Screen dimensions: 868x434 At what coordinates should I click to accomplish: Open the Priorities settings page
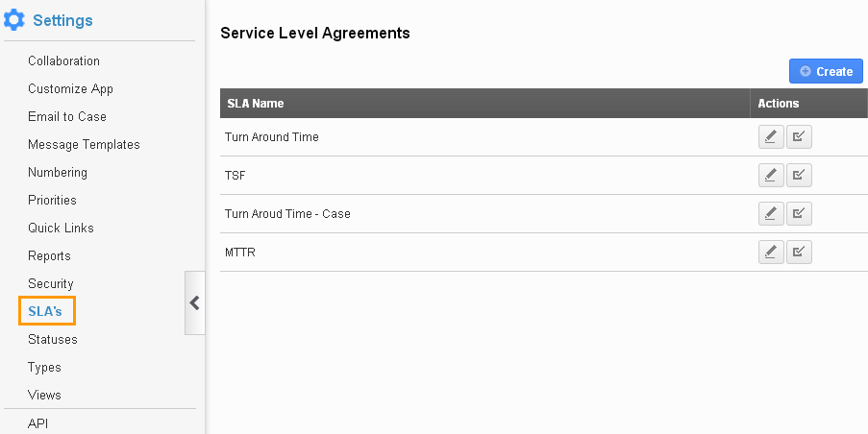coord(52,200)
